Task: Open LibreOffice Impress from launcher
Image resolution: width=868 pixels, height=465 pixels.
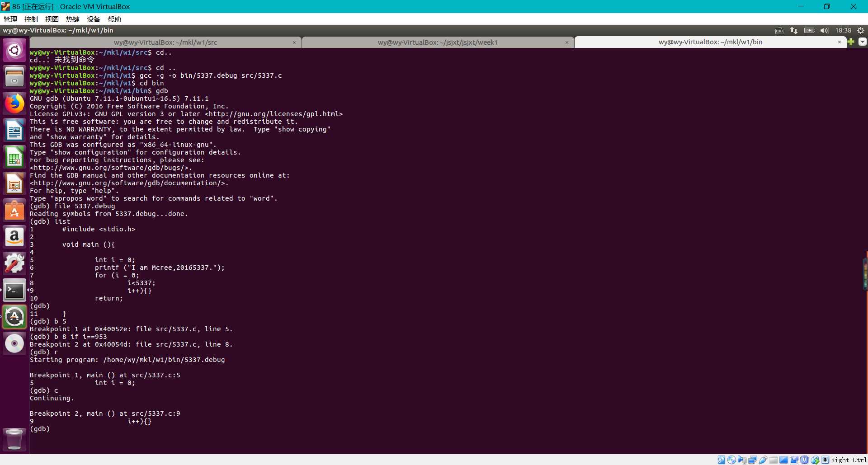Action: (x=14, y=183)
